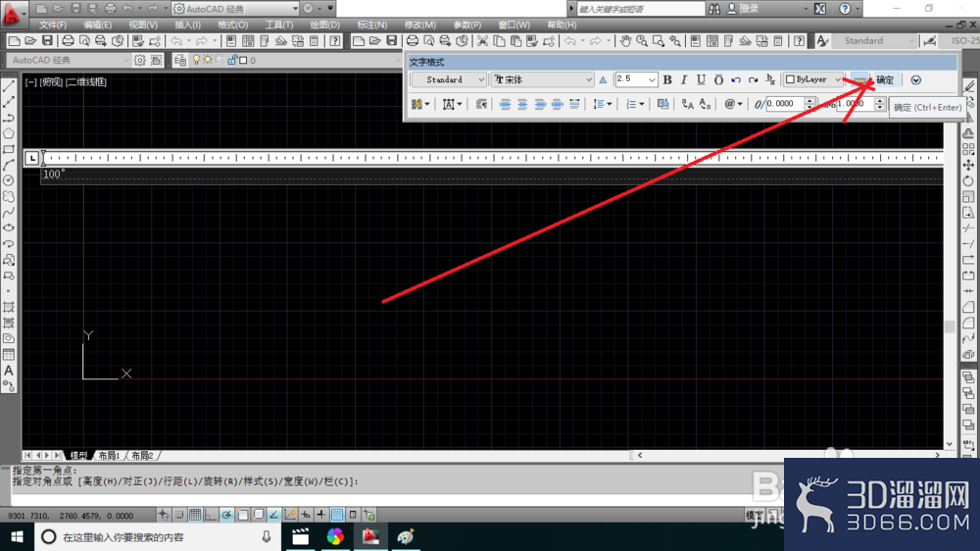Image resolution: width=980 pixels, height=551 pixels.
Task: Click the text center-align icon
Action: pyautogui.click(x=522, y=104)
